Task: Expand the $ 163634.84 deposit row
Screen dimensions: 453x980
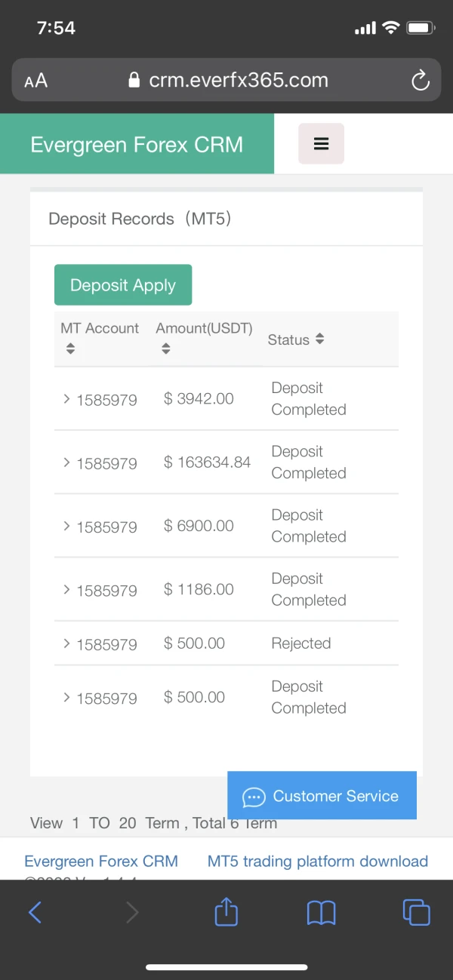Action: [x=66, y=462]
